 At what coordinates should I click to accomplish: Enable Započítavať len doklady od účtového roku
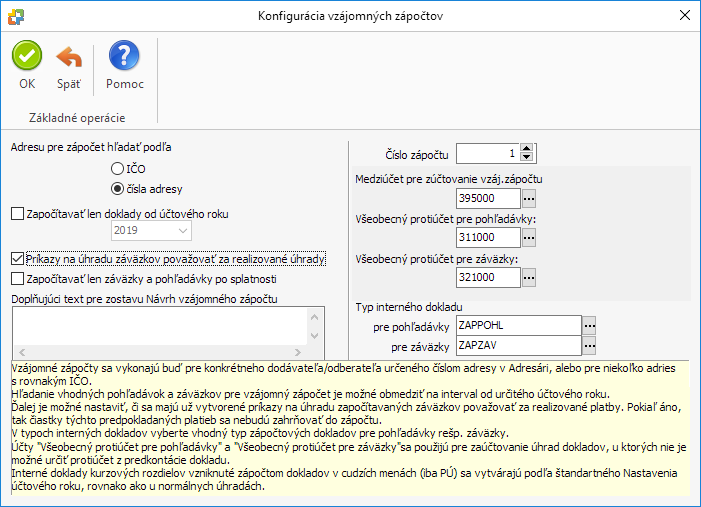pyautogui.click(x=17, y=214)
